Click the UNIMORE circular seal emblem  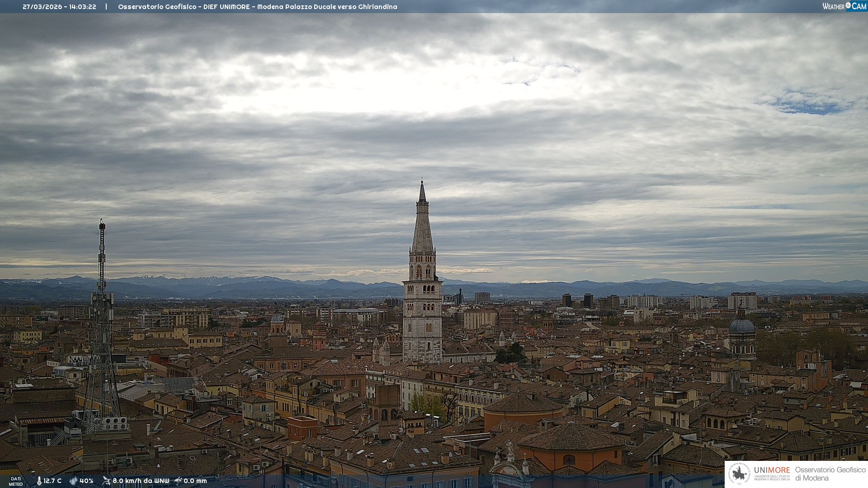point(739,474)
